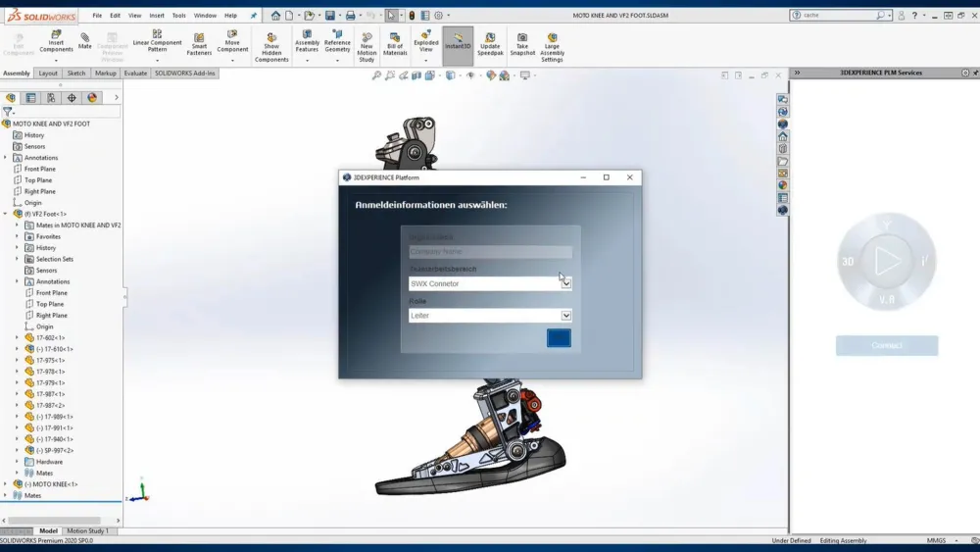980x552 pixels.
Task: Click Show Hidden Components
Action: pyautogui.click(x=271, y=47)
